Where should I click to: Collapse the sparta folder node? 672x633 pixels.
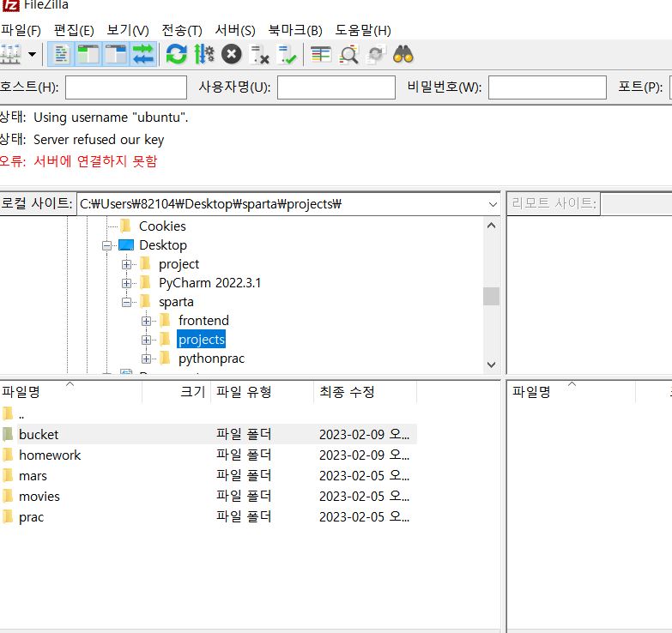pos(126,302)
